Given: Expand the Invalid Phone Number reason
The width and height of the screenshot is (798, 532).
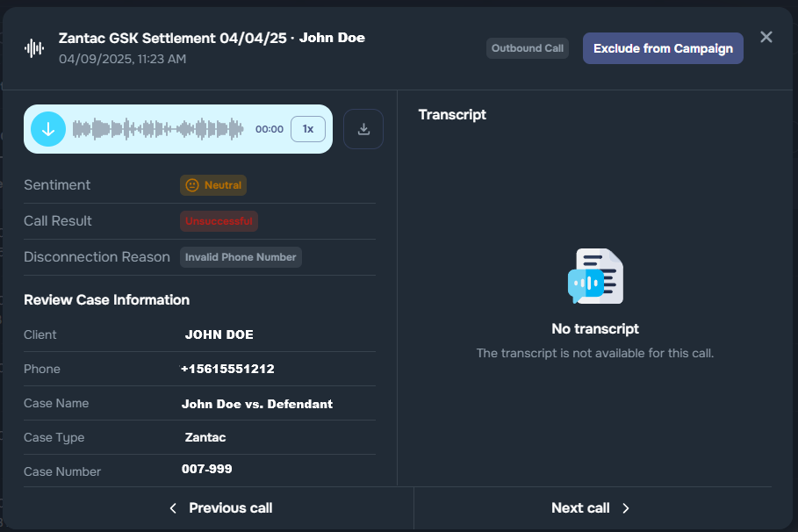Looking at the screenshot, I should (241, 256).
